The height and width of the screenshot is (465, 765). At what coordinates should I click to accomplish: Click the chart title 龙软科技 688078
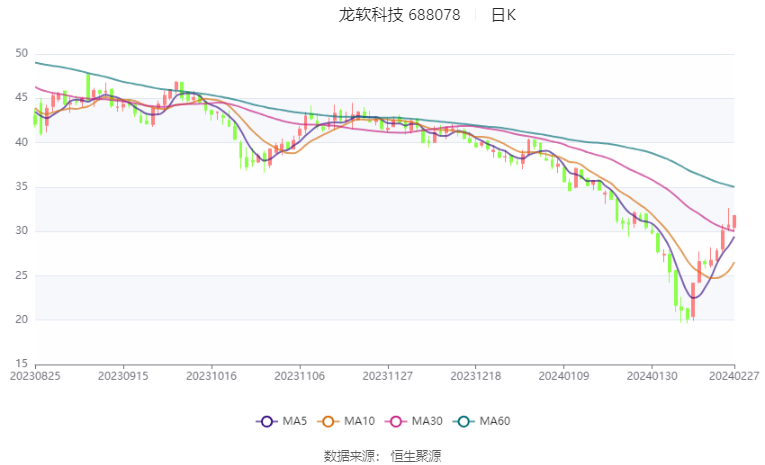[x=400, y=15]
